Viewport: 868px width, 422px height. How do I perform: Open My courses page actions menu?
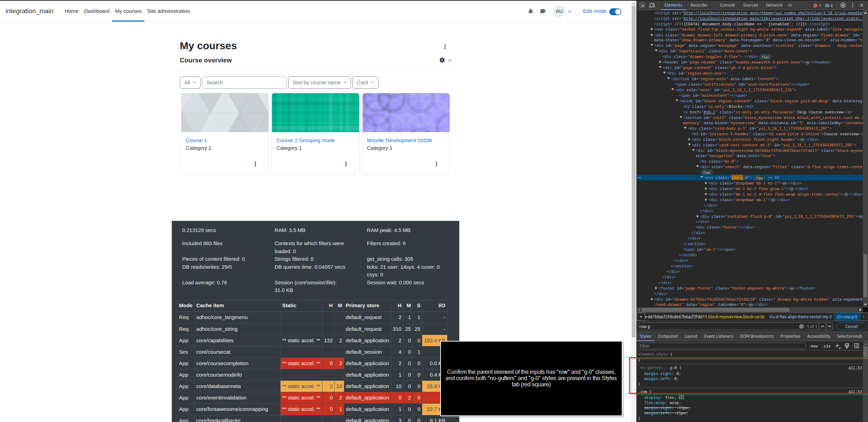[445, 47]
